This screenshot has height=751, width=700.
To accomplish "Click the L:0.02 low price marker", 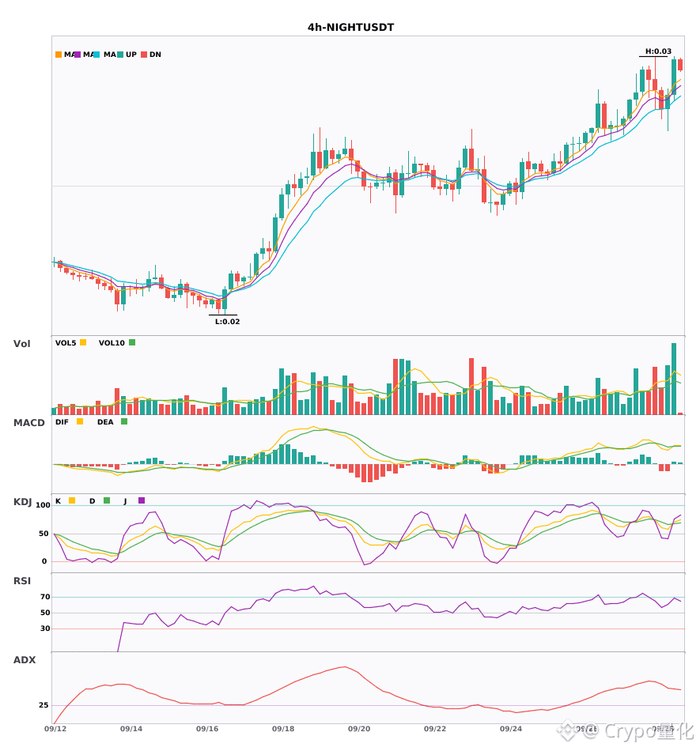I will click(x=227, y=322).
